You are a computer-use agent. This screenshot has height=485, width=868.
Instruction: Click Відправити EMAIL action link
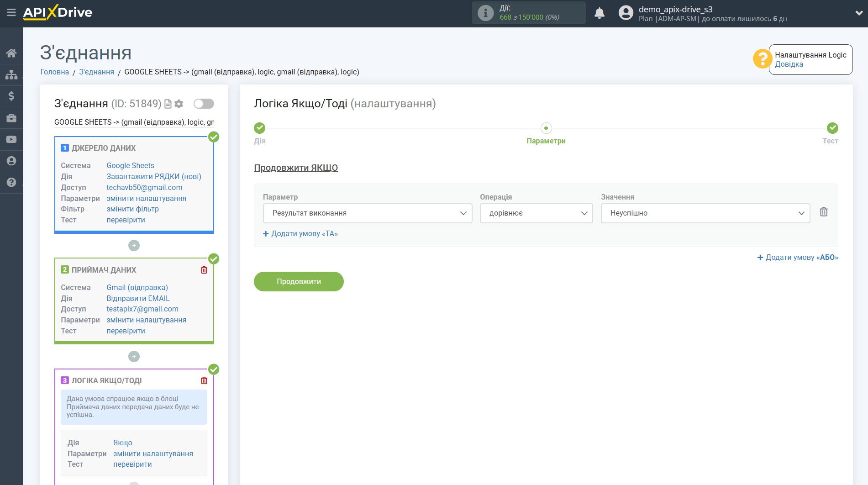tap(138, 298)
